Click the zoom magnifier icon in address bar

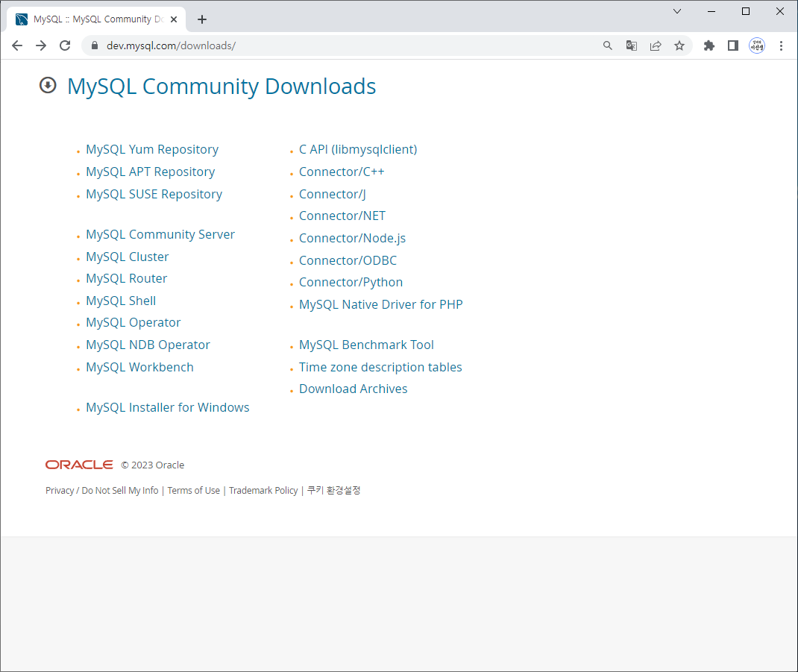(x=608, y=45)
